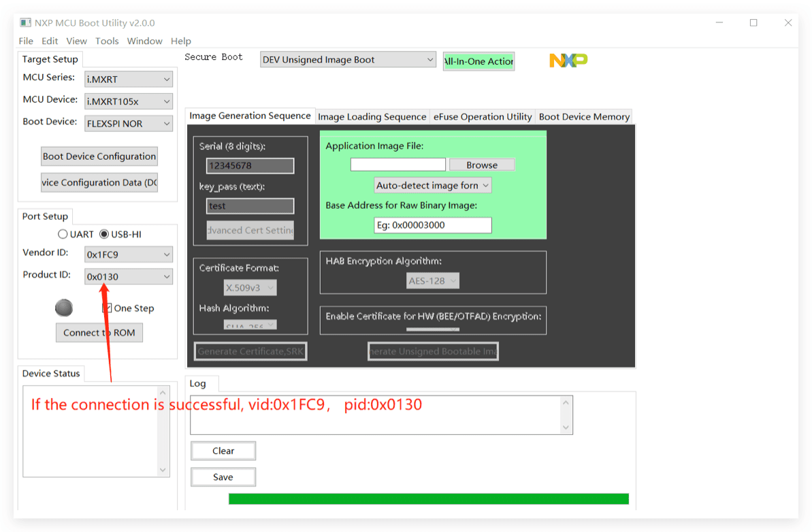The height and width of the screenshot is (532, 812).
Task: Click the app icon in title bar
Action: click(25, 22)
